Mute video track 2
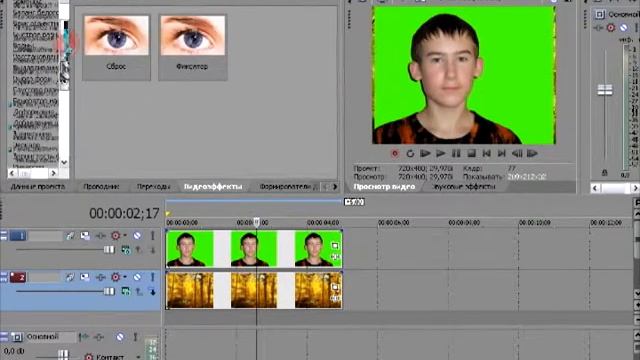The width and height of the screenshot is (640, 360). click(x=137, y=278)
